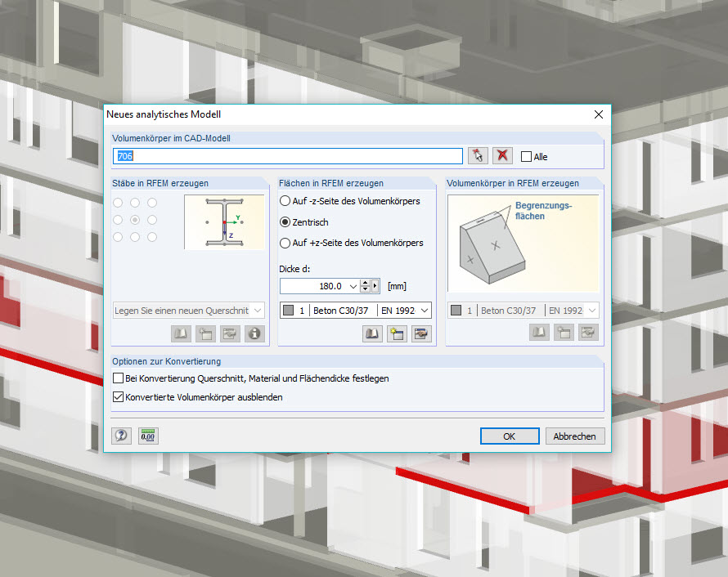This screenshot has height=577, width=728.
Task: Click new material icon in Volumenkörper section
Action: coord(564,332)
